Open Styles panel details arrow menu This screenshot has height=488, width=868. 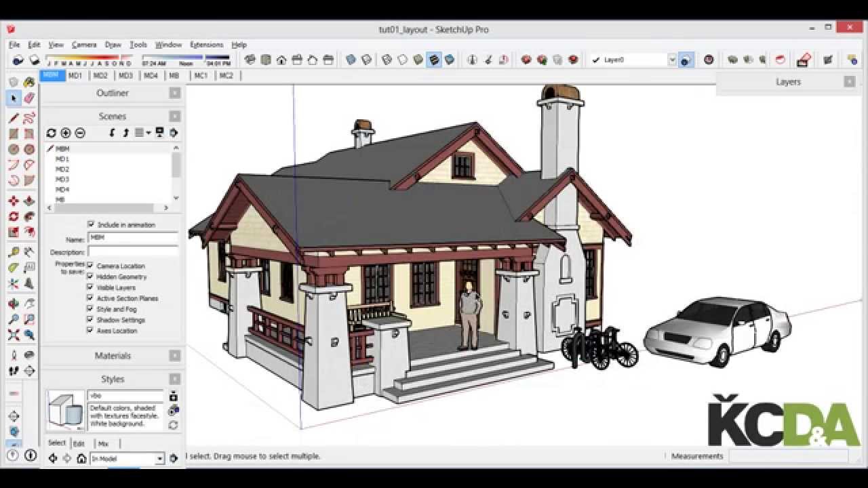pos(174,459)
